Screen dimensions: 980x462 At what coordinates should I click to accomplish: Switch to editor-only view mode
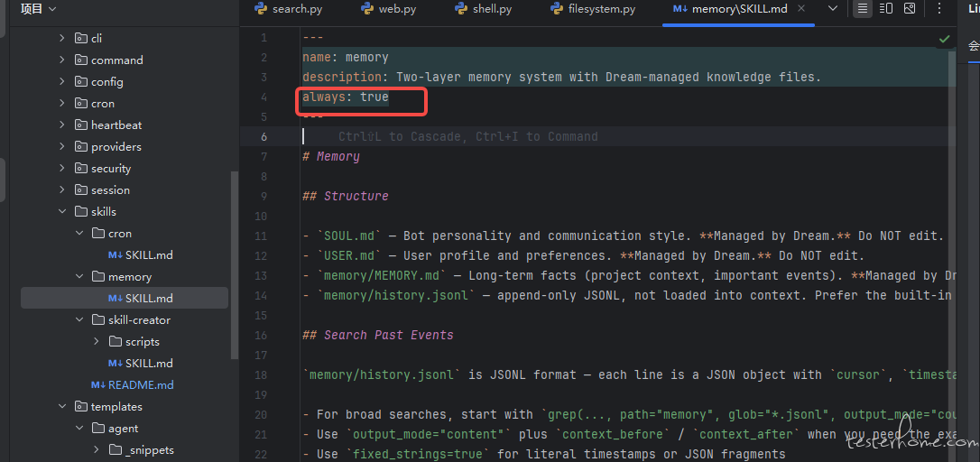click(863, 9)
